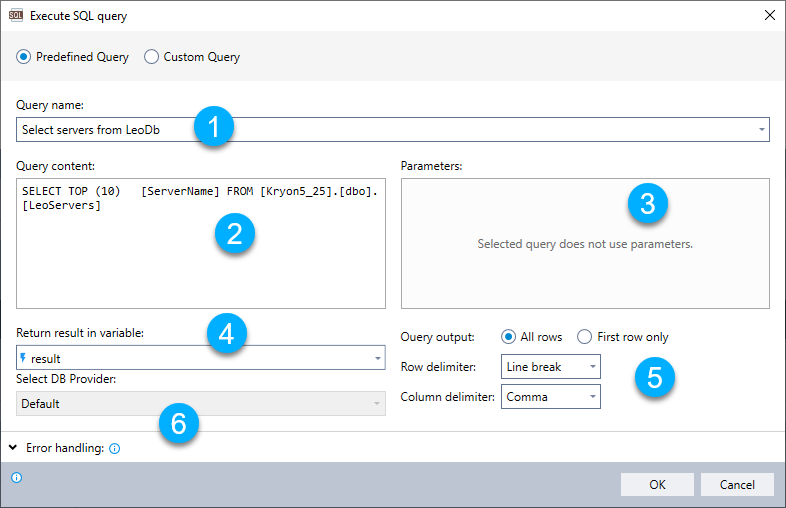Open the Column delimiter dropdown
Image resolution: width=786 pixels, height=508 pixels.
pos(593,397)
